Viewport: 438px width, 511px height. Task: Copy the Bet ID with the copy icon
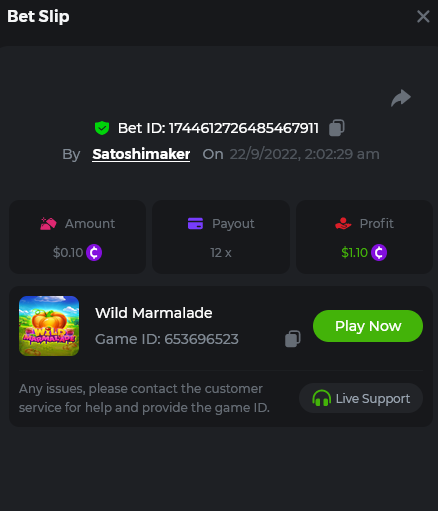pyautogui.click(x=337, y=128)
